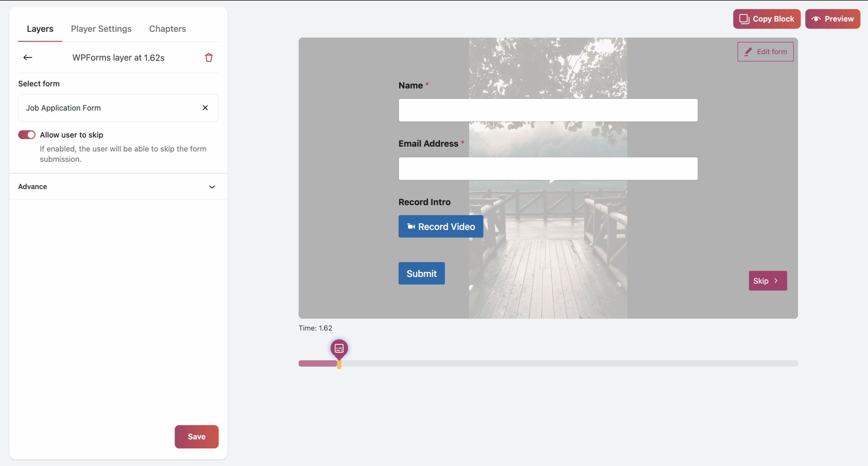This screenshot has height=466, width=868.
Task: Clear the Job Application Form selection
Action: click(205, 108)
